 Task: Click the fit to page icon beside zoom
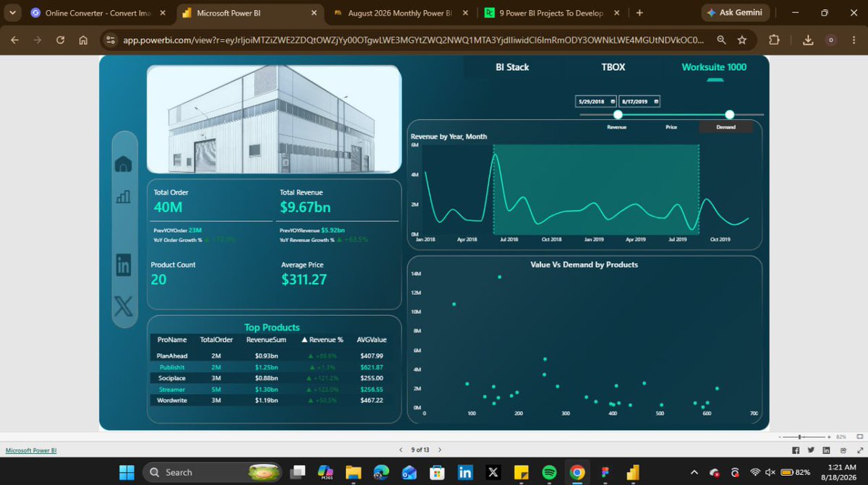click(x=859, y=437)
